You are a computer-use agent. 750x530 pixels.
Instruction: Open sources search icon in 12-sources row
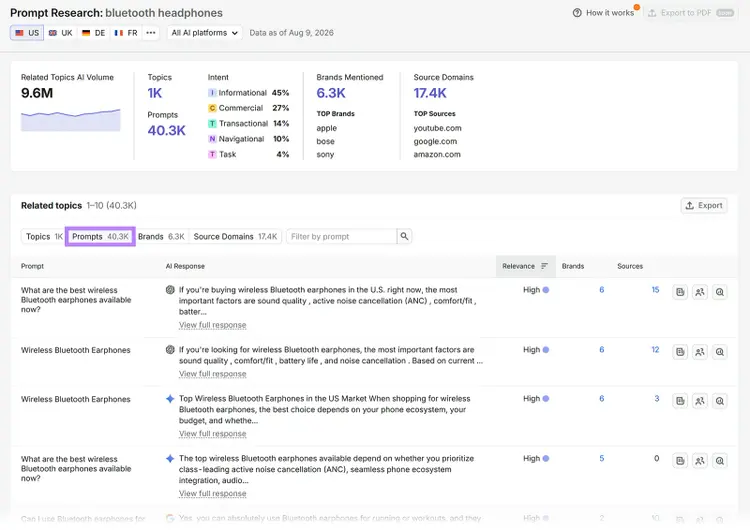click(720, 352)
